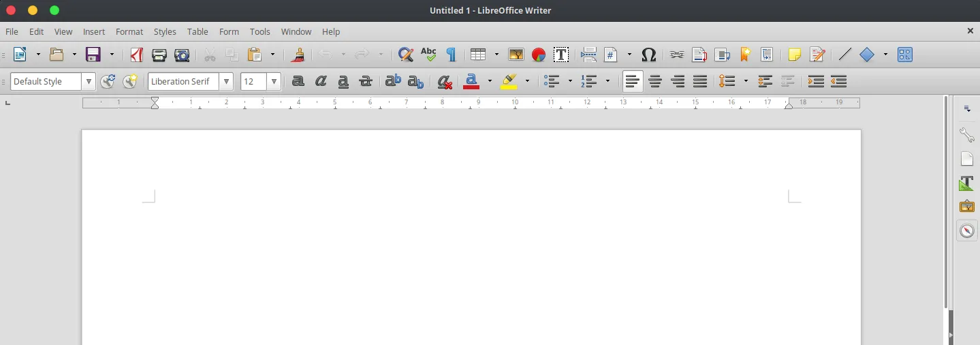Open the Format menu
Screen dimensions: 980x345
click(129, 32)
